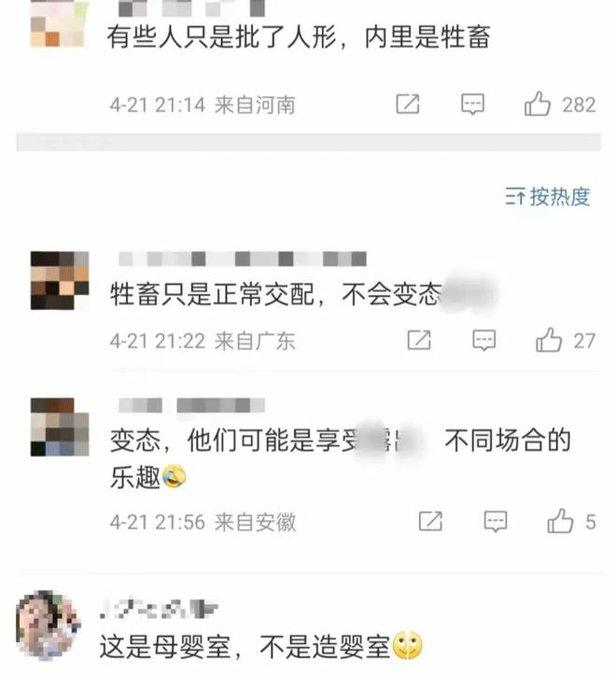Like the 安徽 comment with 5 likes
The width and height of the screenshot is (616, 674).
(560, 521)
